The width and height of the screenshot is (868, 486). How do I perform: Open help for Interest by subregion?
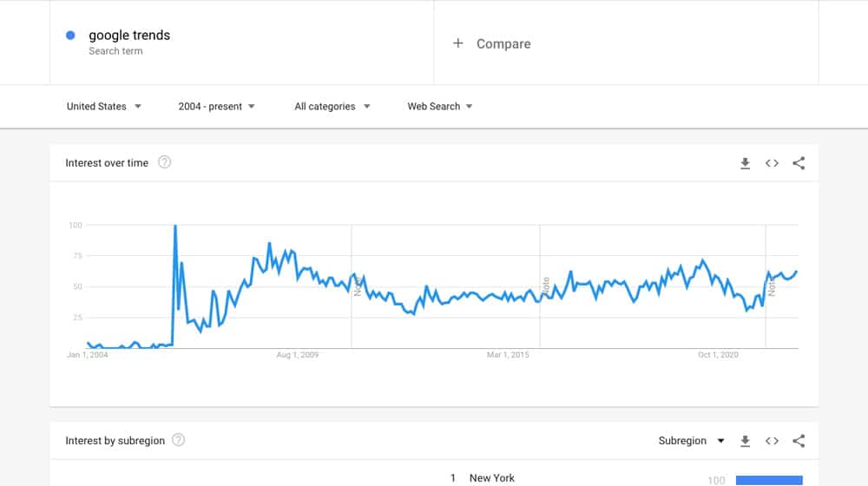click(178, 440)
